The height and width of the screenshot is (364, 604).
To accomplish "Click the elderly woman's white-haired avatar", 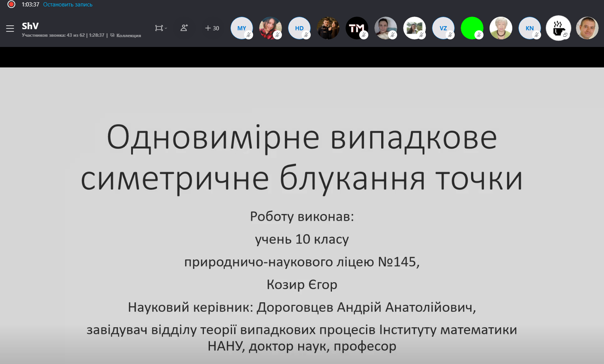I will pyautogui.click(x=501, y=28).
